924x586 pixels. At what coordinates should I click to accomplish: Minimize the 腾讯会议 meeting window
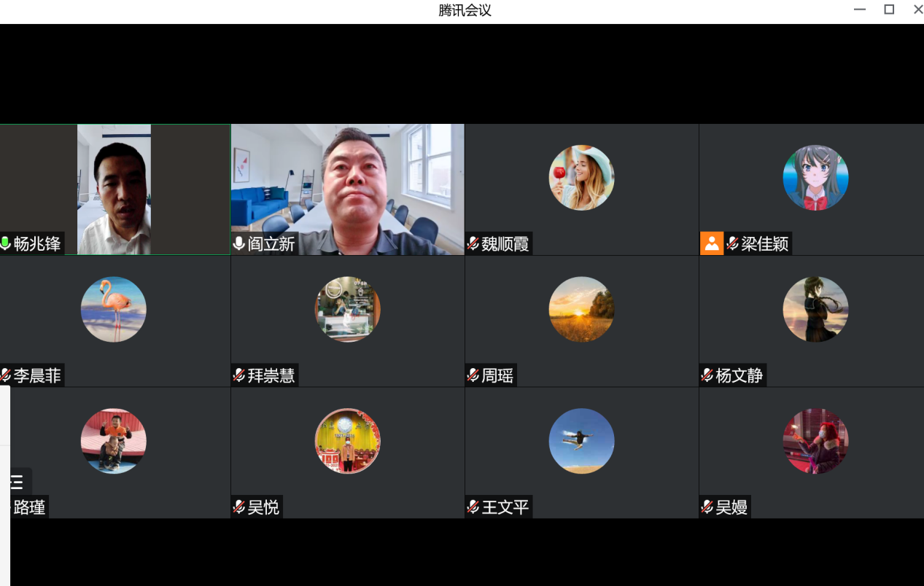pos(860,9)
